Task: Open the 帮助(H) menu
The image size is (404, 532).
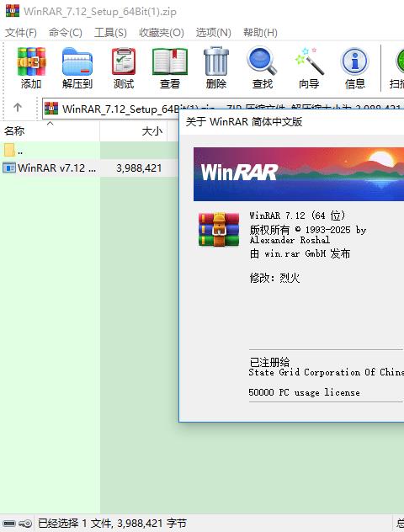Action: [260, 33]
